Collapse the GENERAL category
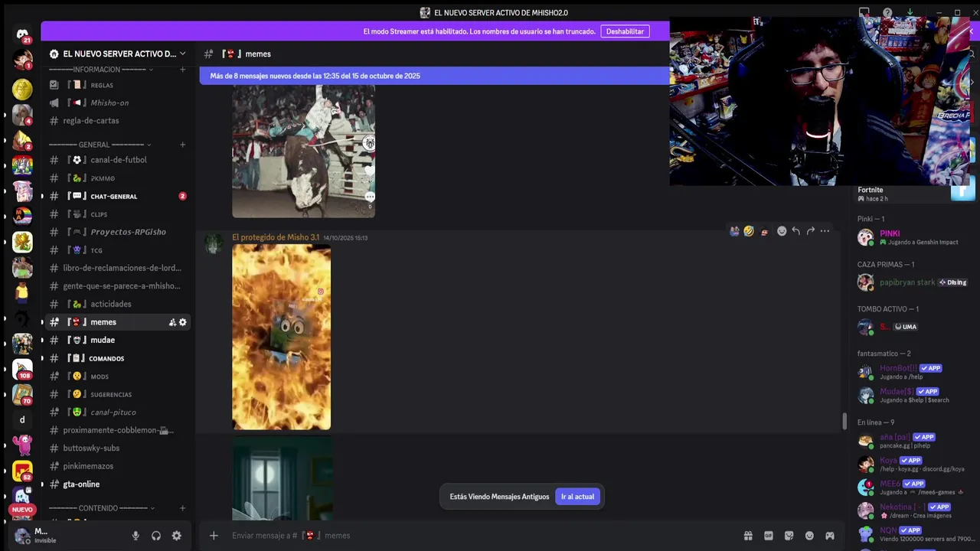Image resolution: width=980 pixels, height=551 pixels. tap(100, 145)
